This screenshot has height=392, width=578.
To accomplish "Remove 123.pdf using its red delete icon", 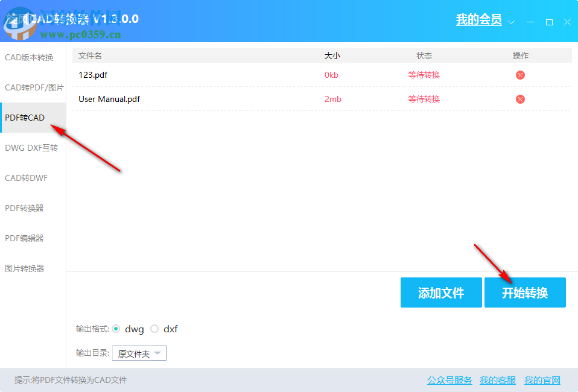I will (519, 75).
